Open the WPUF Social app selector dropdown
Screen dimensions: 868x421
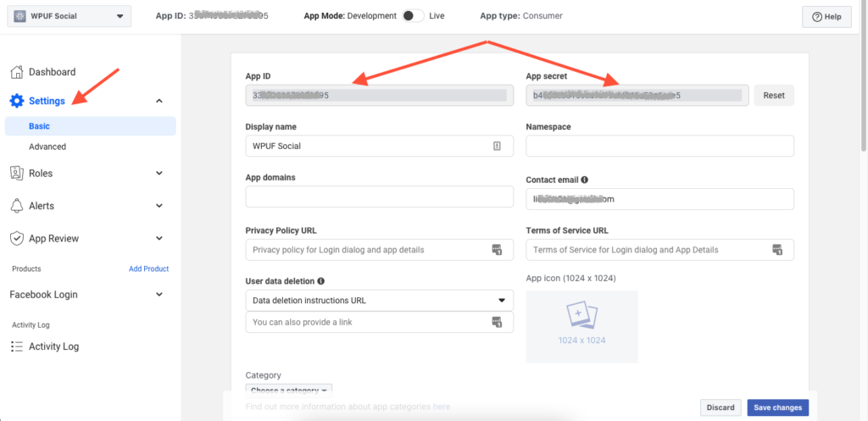coord(70,16)
